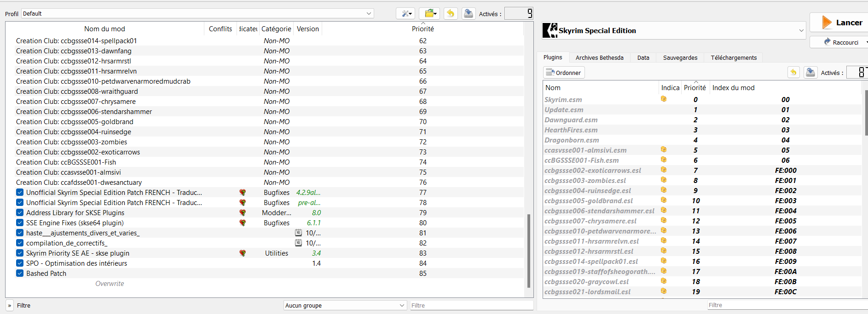Sort mod list by Version column header
Image resolution: width=868 pixels, height=314 pixels.
(308, 29)
